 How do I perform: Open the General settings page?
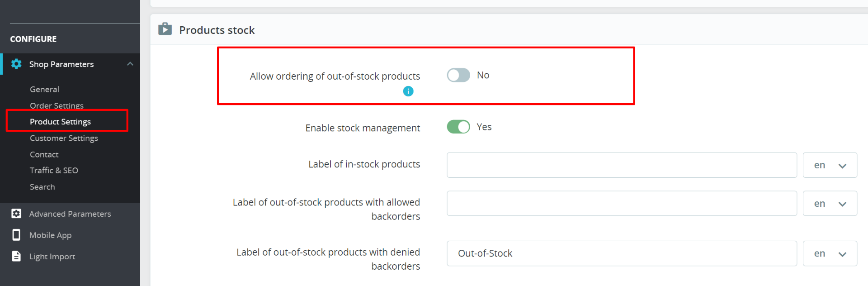pos(44,89)
